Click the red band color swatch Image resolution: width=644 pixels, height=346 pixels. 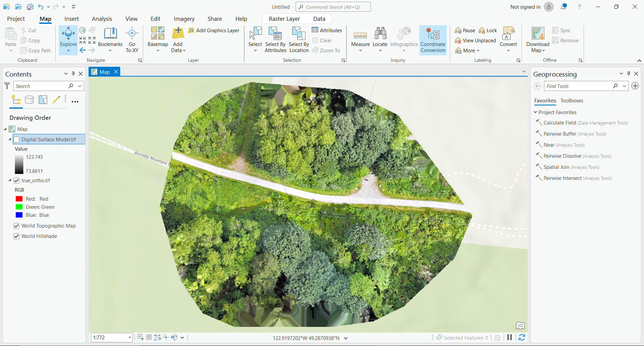click(x=19, y=199)
